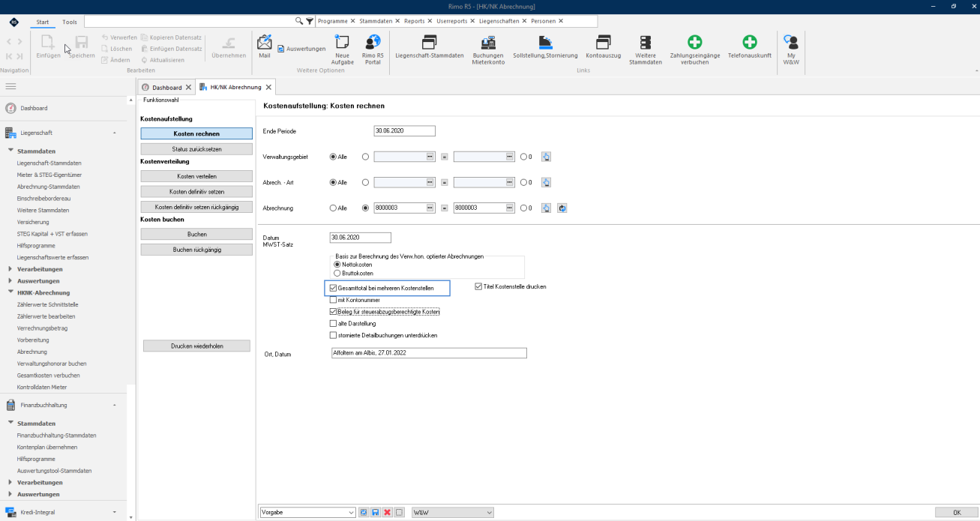980x521 pixels.
Task: Click the Status zurücksetzen button
Action: click(x=196, y=149)
